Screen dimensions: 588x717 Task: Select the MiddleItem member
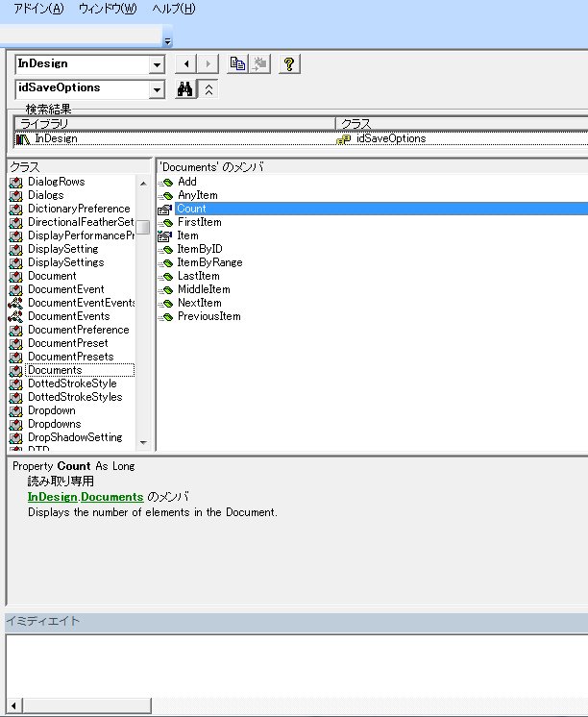point(204,289)
